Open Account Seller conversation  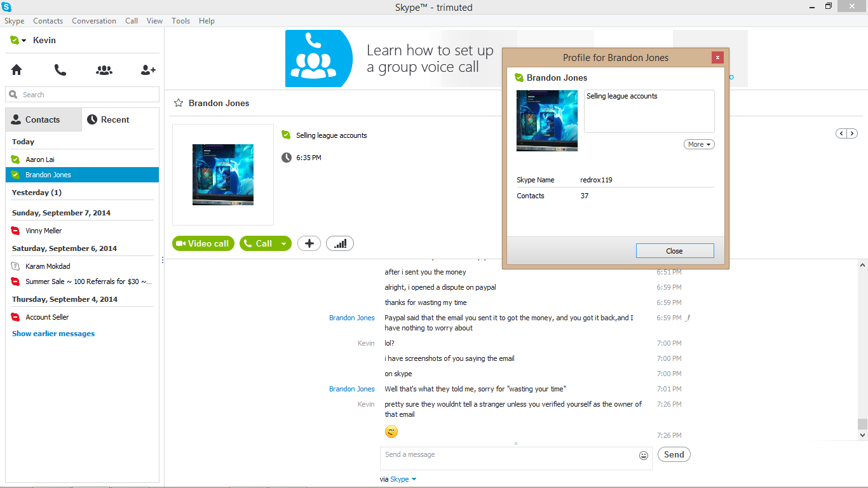coord(83,317)
